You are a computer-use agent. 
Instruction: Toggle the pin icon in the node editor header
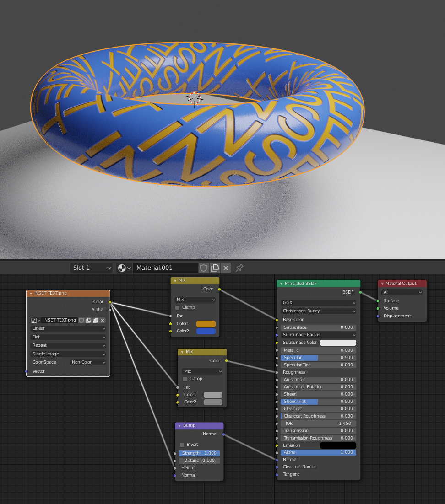pos(239,268)
